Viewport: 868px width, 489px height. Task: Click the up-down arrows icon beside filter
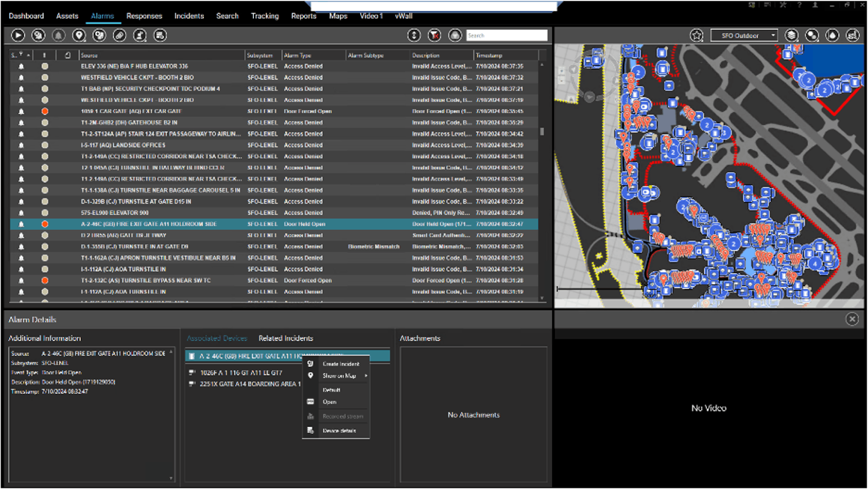pos(414,35)
